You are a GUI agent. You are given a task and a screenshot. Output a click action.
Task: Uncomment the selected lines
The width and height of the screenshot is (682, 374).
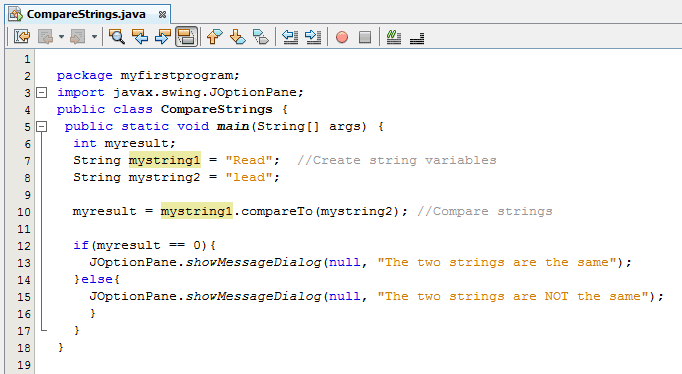[417, 38]
